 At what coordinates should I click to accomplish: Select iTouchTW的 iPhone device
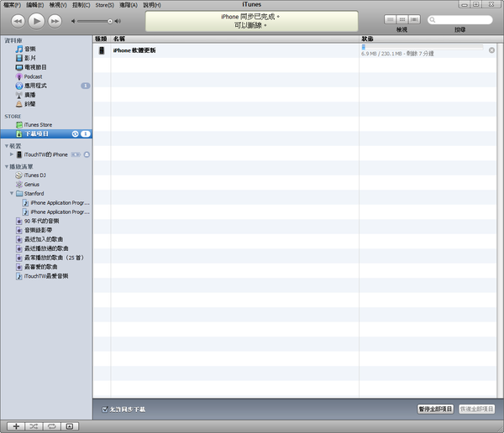(x=46, y=154)
